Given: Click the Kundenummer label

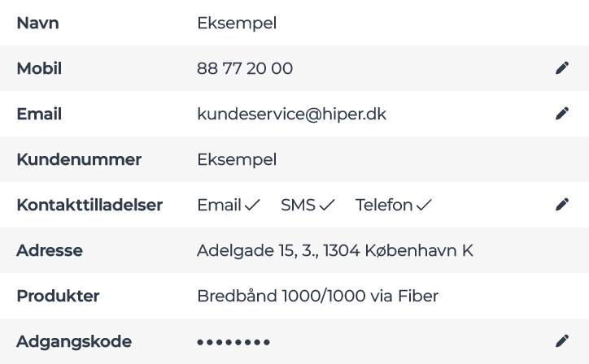Looking at the screenshot, I should click(79, 159).
